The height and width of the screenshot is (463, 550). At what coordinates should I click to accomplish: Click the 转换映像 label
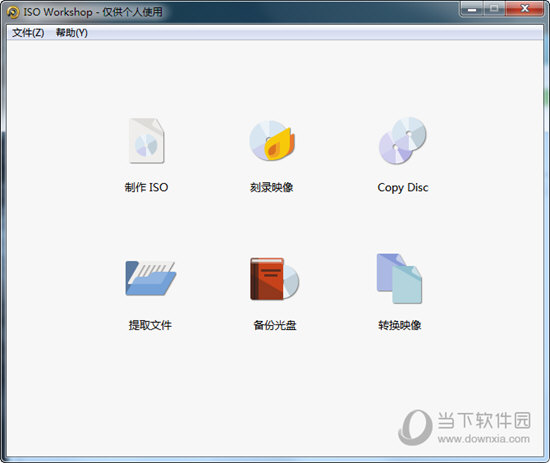coord(400,325)
